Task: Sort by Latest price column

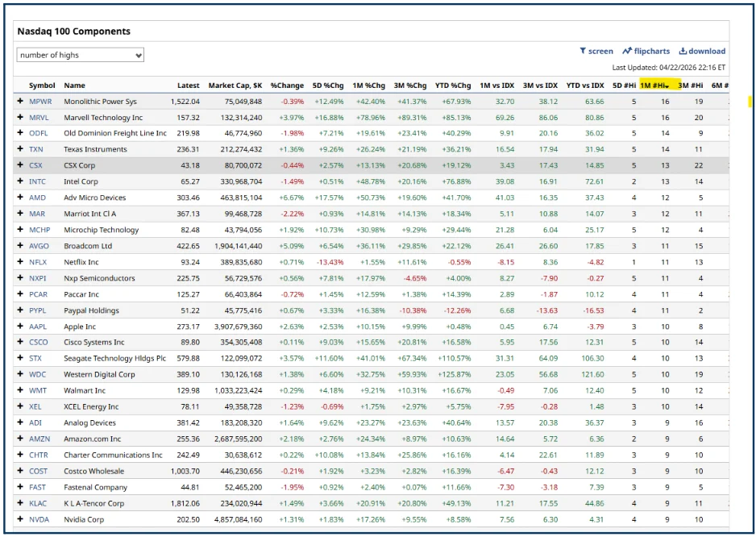Action: (x=188, y=85)
